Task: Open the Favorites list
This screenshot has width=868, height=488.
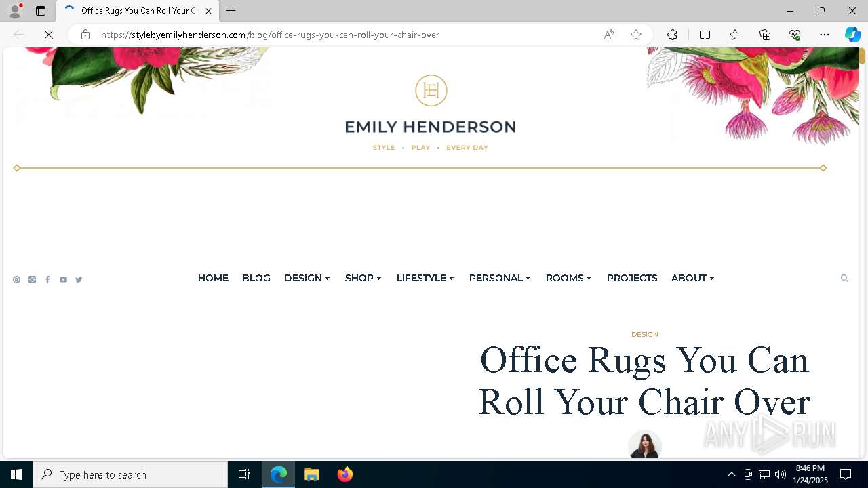Action: (x=735, y=35)
